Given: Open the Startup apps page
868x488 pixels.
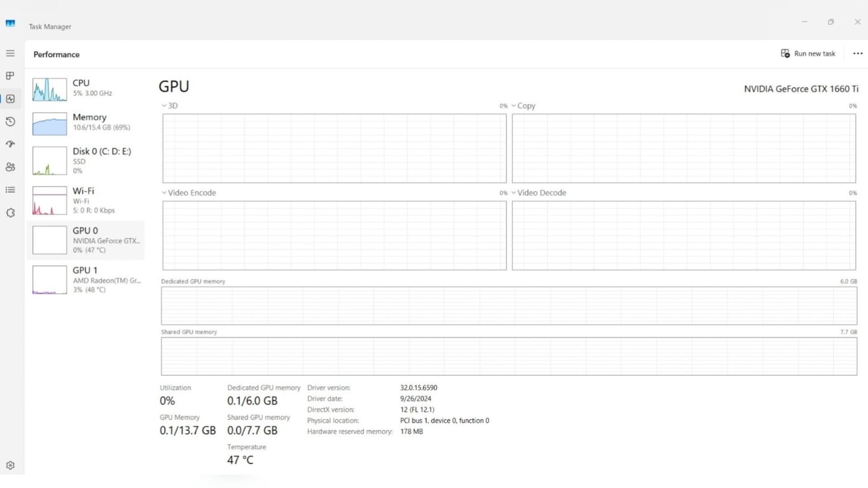Looking at the screenshot, I should [10, 143].
